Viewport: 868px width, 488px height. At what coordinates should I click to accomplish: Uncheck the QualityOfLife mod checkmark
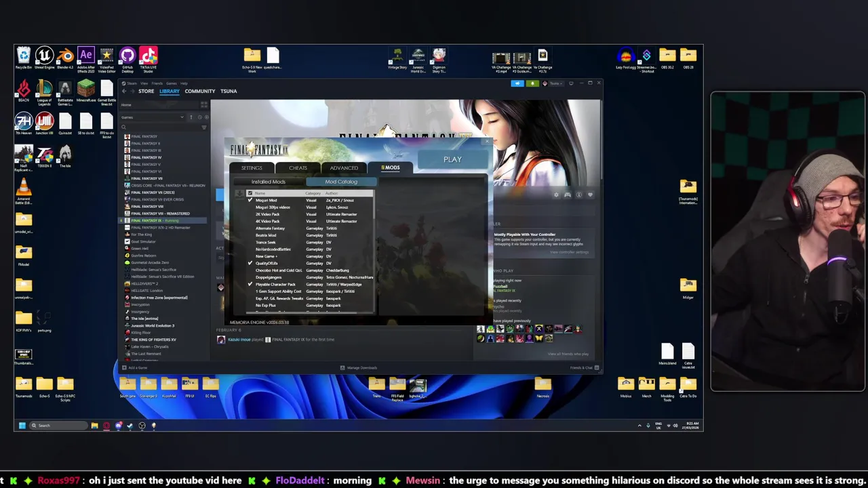pos(250,263)
